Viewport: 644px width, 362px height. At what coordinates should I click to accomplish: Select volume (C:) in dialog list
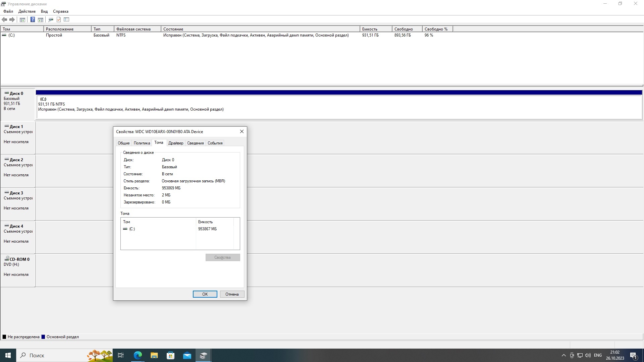(x=132, y=229)
